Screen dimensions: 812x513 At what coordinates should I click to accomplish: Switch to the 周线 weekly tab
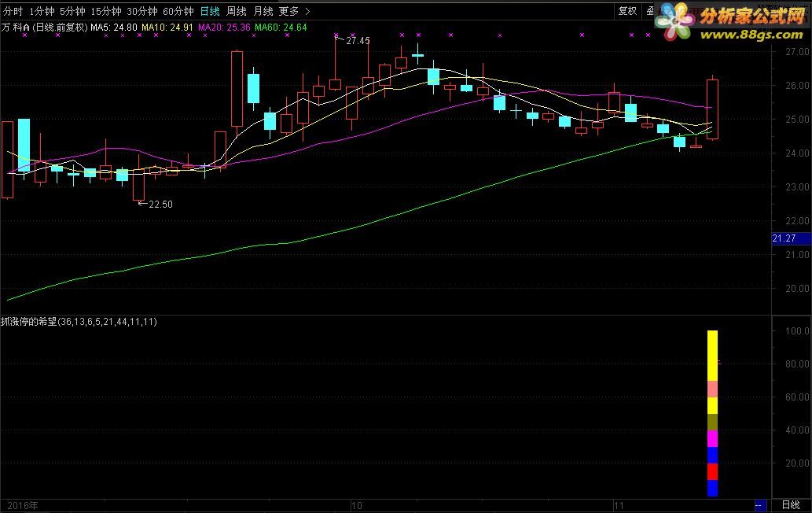coord(237,11)
